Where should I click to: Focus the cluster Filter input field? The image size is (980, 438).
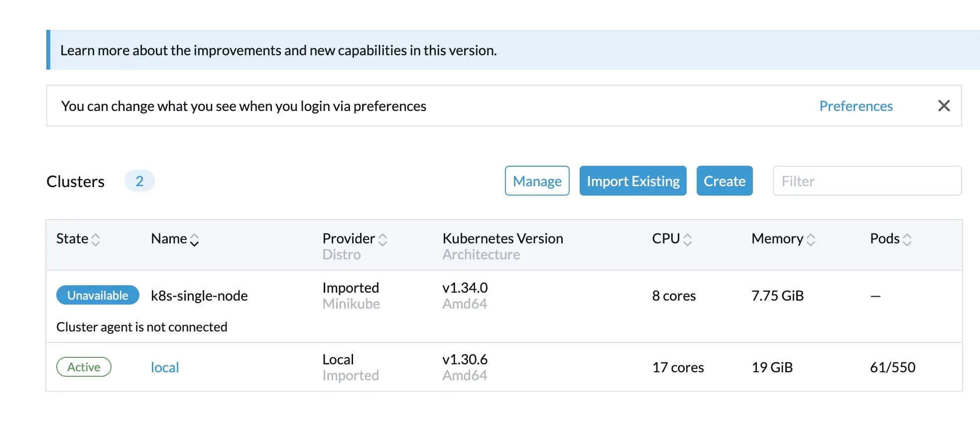[866, 181]
